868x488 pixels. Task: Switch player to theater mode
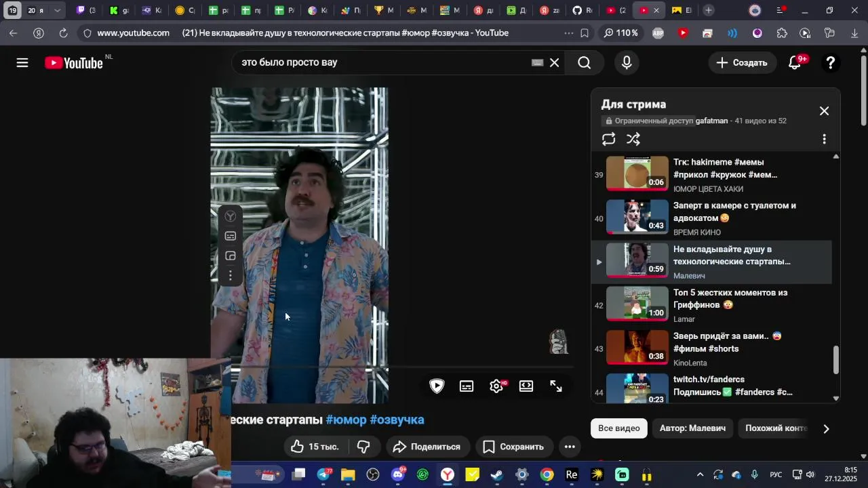pos(526,386)
